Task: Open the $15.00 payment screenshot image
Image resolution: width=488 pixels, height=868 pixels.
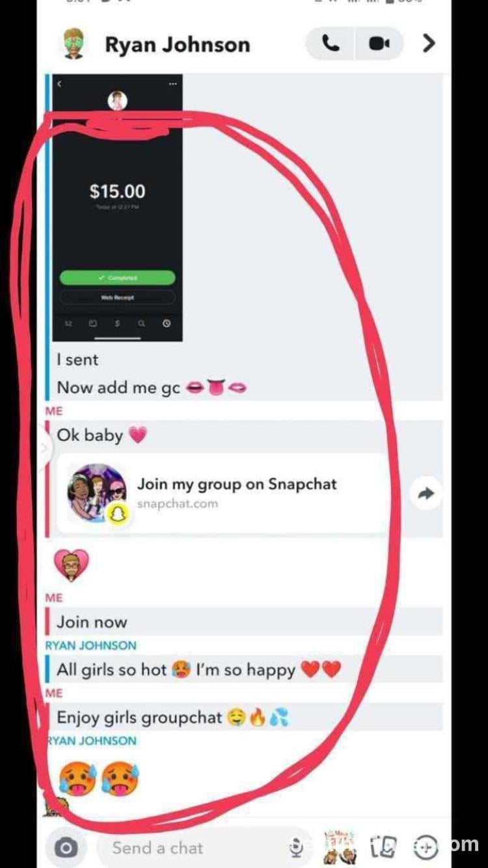Action: 117,207
